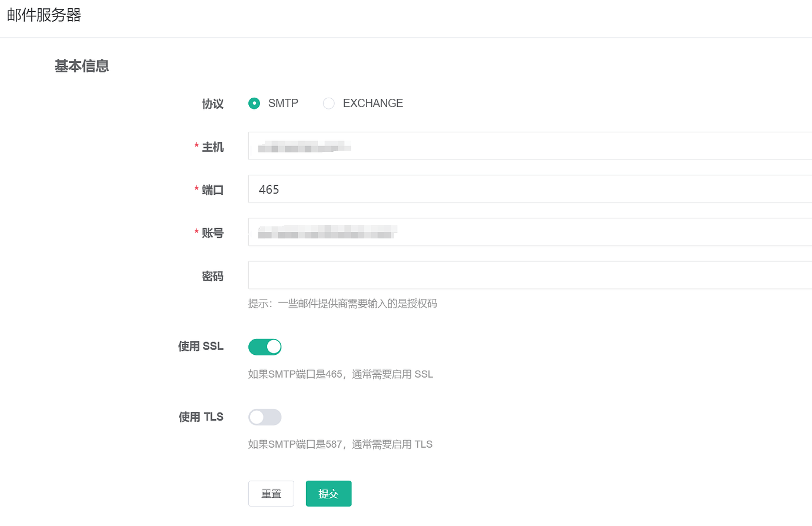Click the 主机 host input field

[530, 146]
